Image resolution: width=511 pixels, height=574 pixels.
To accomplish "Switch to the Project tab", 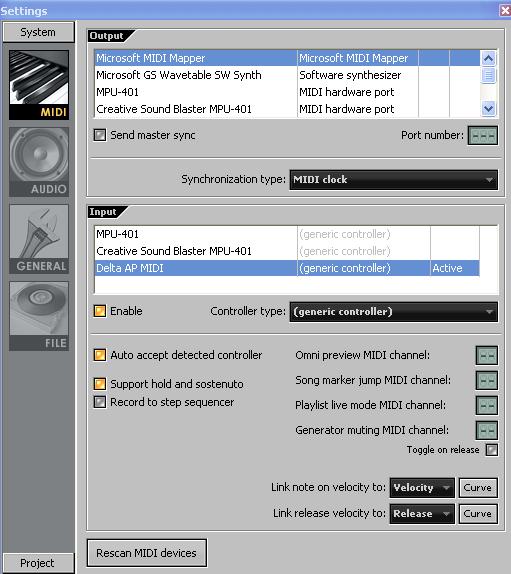I will [x=38, y=563].
